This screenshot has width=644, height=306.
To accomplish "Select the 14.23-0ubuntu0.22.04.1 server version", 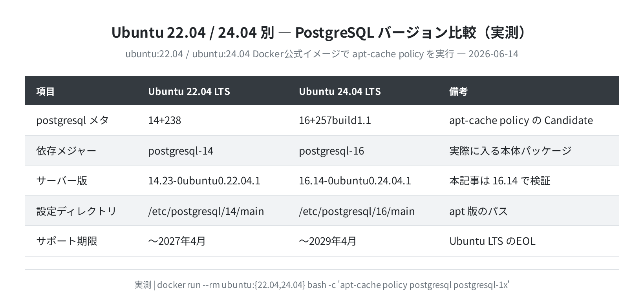I will click(x=204, y=180).
